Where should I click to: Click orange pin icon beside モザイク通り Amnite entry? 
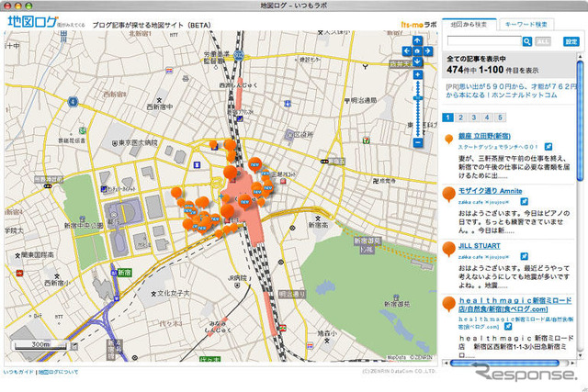coord(449,195)
